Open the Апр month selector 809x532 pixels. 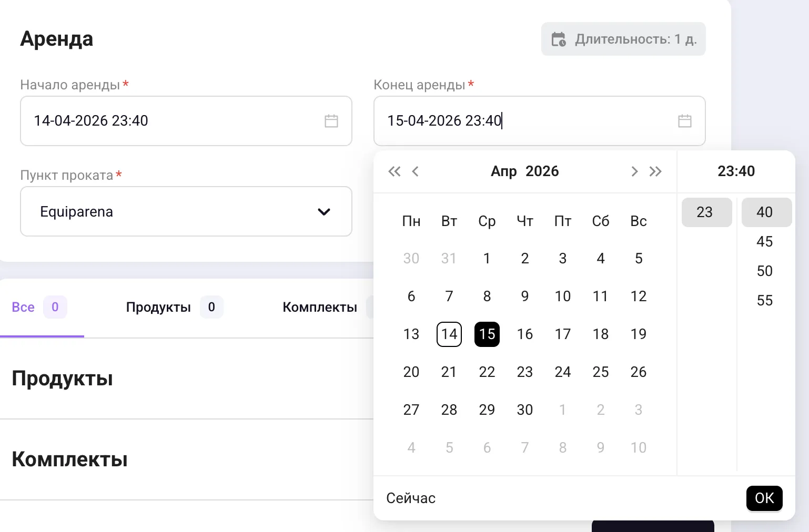click(504, 171)
